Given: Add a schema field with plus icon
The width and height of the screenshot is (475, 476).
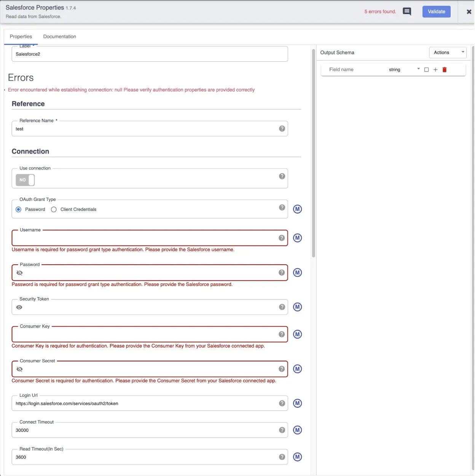Looking at the screenshot, I should 435,70.
